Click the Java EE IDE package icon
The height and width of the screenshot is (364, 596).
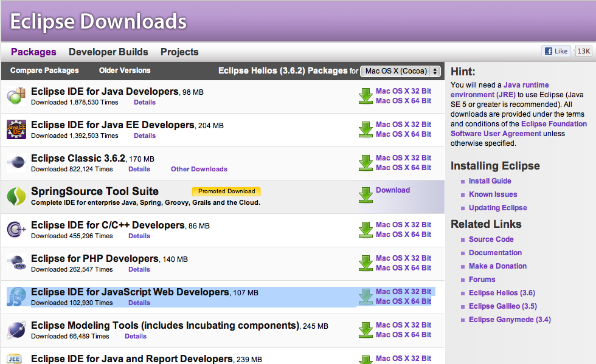pos(16,129)
